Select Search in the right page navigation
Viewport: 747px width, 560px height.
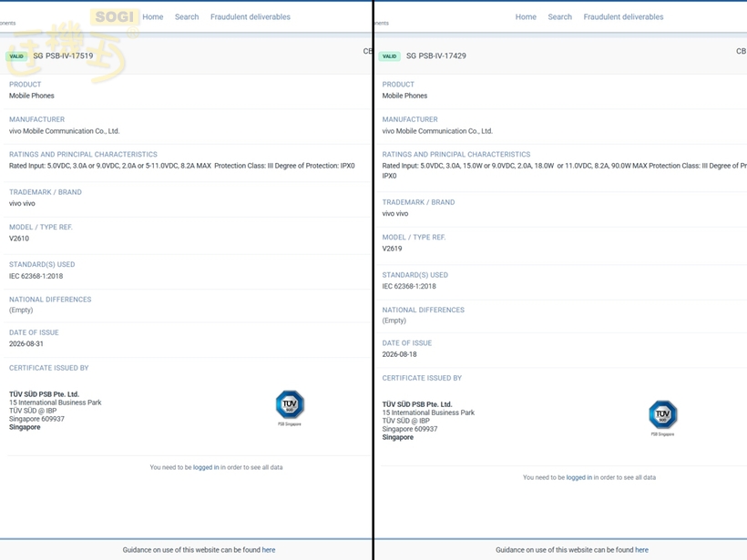click(x=559, y=16)
